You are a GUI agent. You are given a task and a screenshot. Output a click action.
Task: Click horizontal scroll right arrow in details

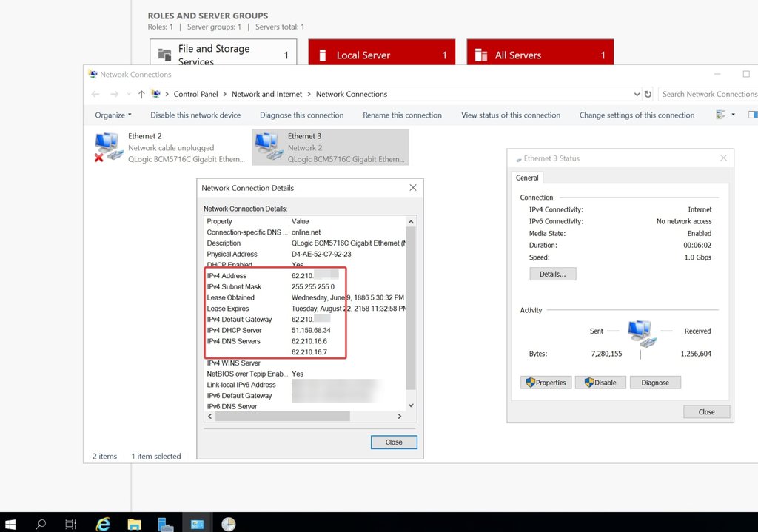pos(399,416)
